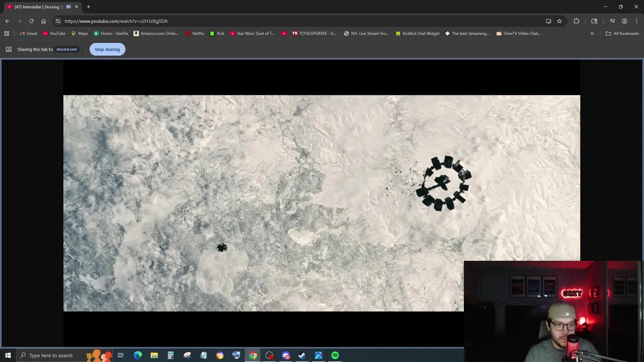Close the Interstellar Docking tab
This screenshot has height=362, width=644.
[76, 7]
